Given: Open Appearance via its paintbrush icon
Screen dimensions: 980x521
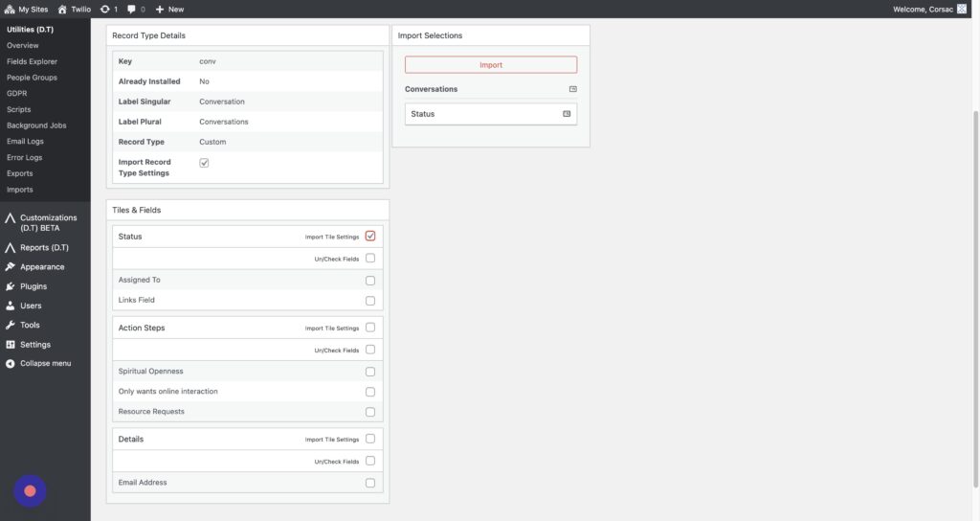Looking at the screenshot, I should 11,267.
